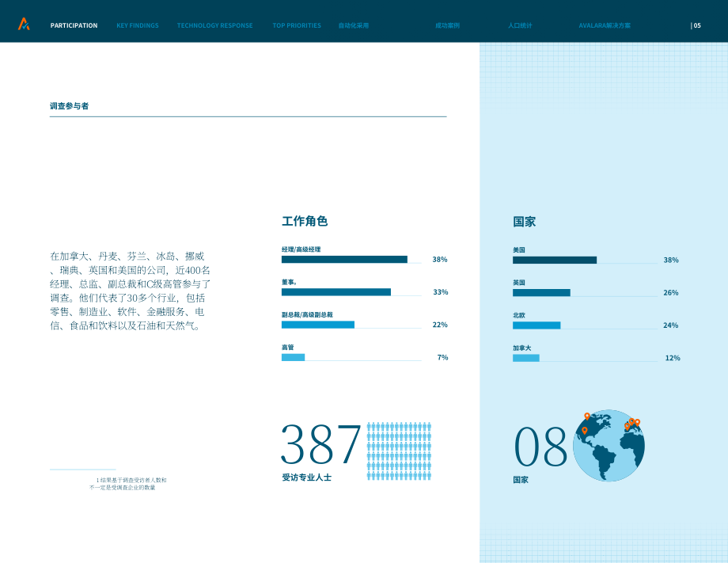
Task: Click the globe illustration
Action: click(609, 446)
